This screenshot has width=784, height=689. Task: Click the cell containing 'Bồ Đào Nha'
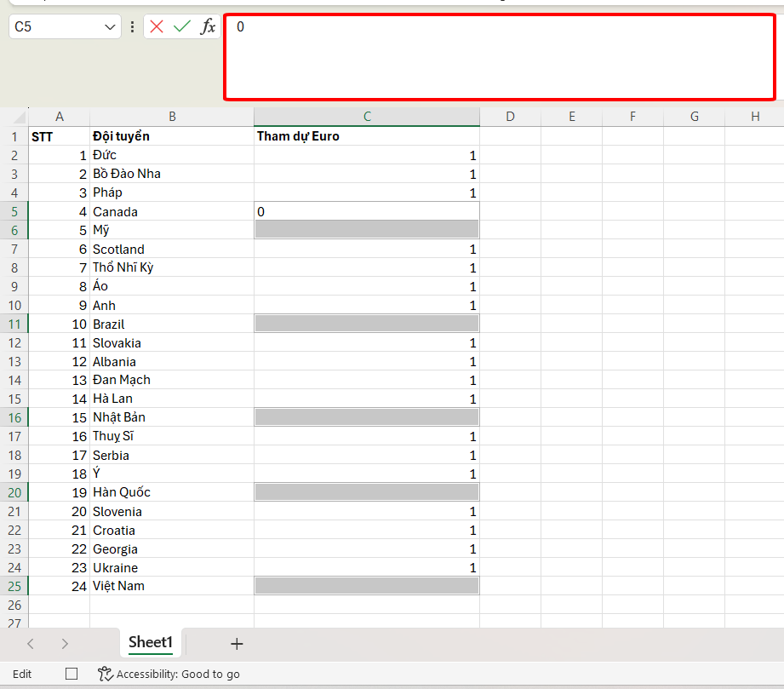[x=172, y=174]
